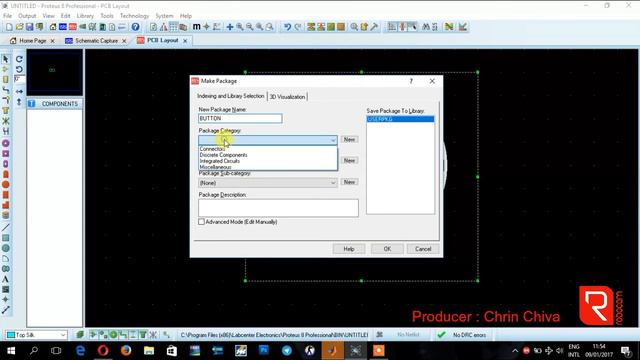The image size is (640, 360).
Task: Click New button beside Package Category
Action: click(349, 140)
